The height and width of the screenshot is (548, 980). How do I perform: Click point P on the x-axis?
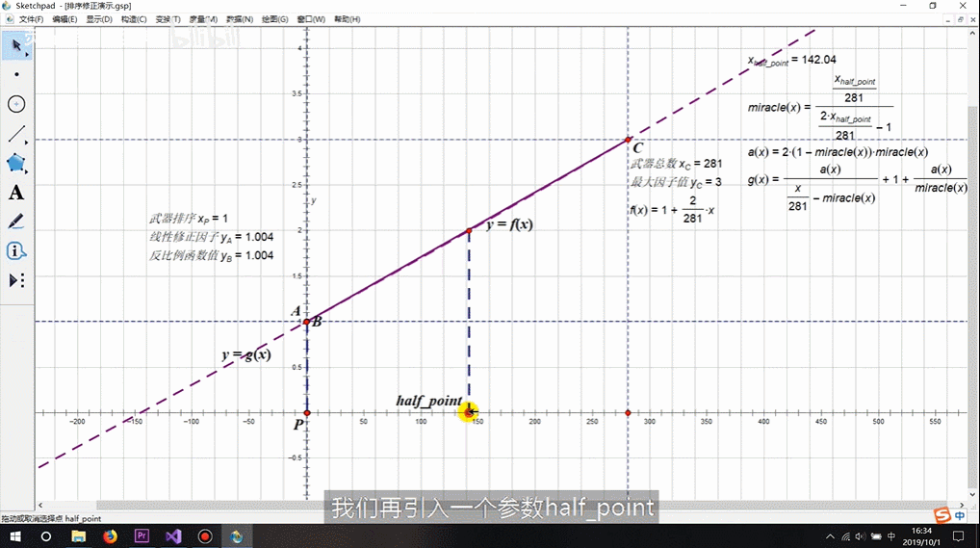coord(307,413)
